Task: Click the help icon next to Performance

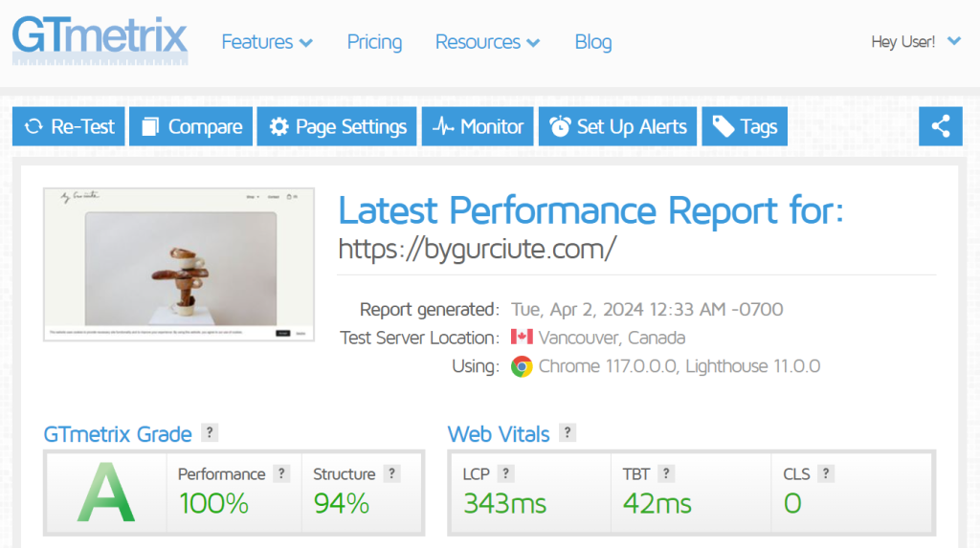Action: pos(281,473)
